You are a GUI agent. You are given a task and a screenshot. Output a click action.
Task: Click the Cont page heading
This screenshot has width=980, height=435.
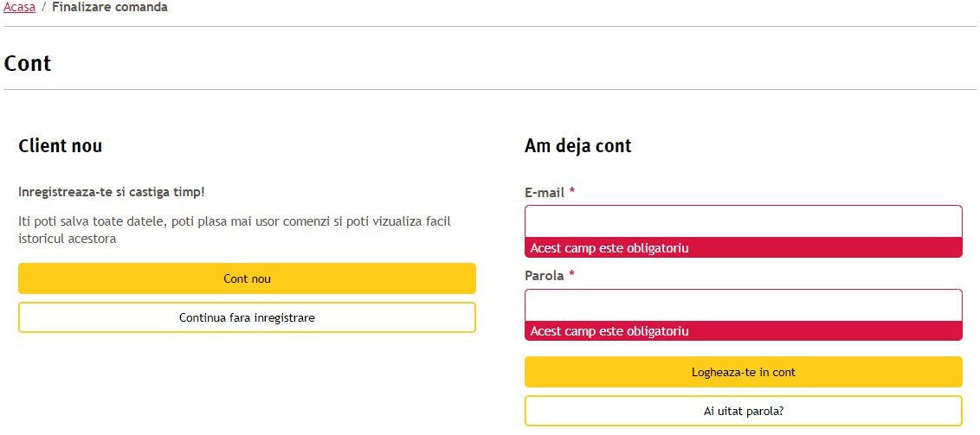(x=28, y=63)
